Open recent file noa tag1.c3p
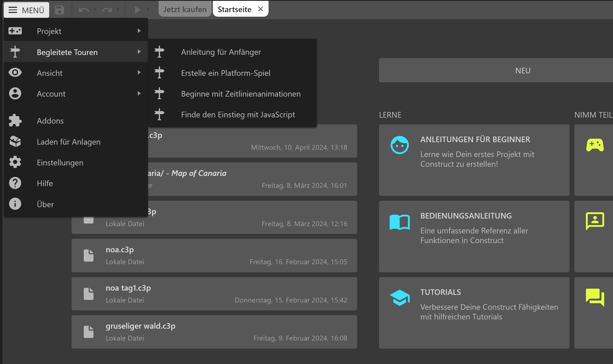Image resolution: width=613 pixels, height=364 pixels. pyautogui.click(x=214, y=294)
